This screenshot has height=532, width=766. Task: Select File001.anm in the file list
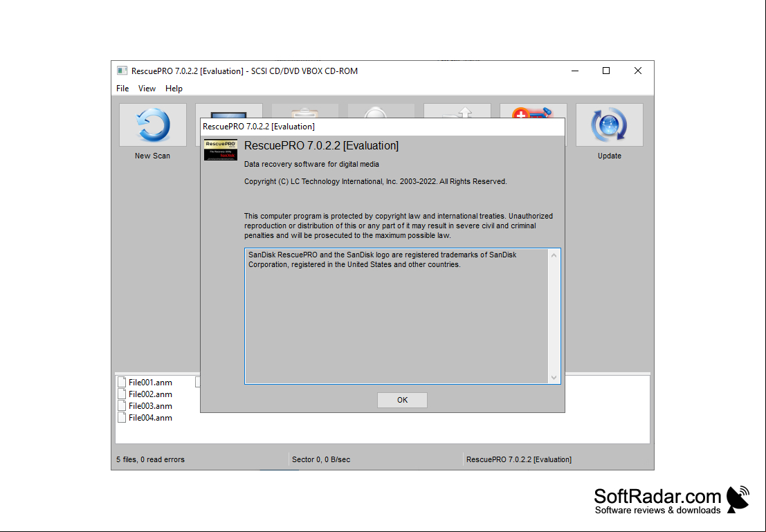coord(145,383)
